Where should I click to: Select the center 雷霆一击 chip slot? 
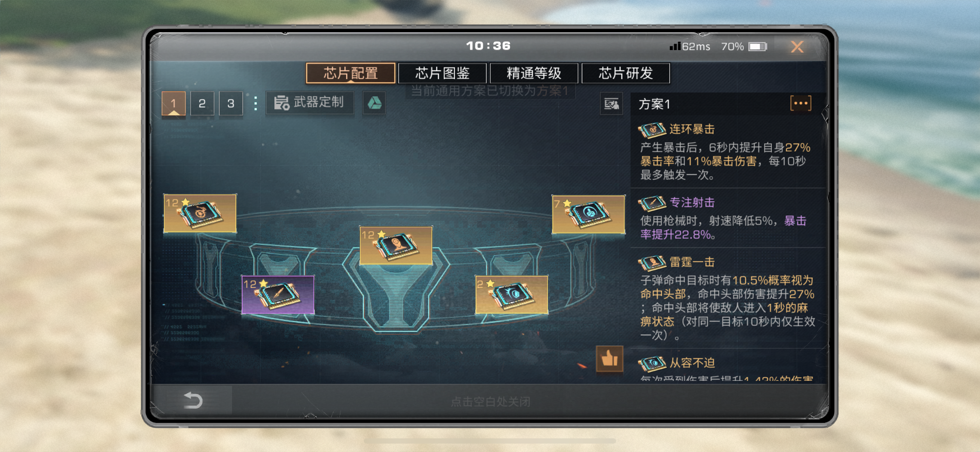396,245
